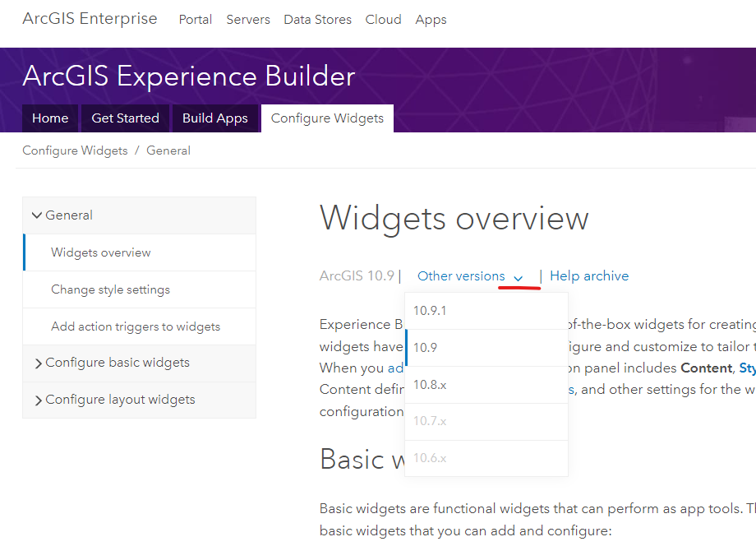Screen dimensions: 756x560
Task: Open the Build Apps tab
Action: click(214, 118)
